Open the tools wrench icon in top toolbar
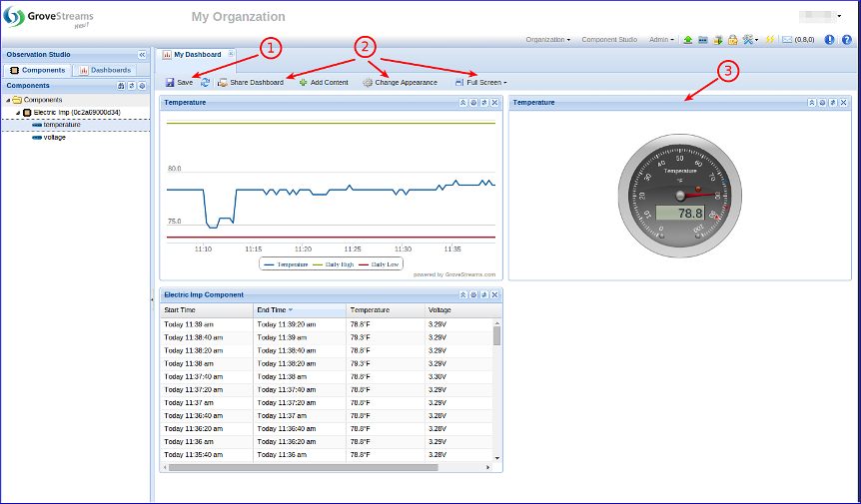 tap(748, 40)
